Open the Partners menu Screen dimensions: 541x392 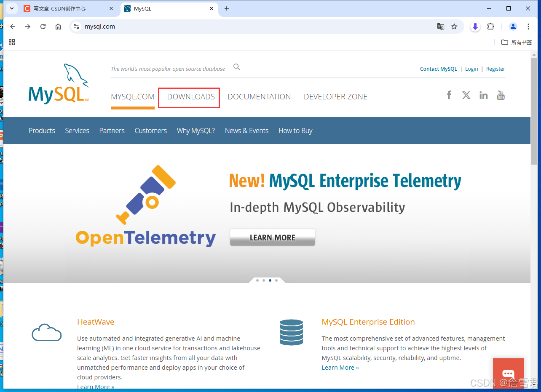(112, 131)
